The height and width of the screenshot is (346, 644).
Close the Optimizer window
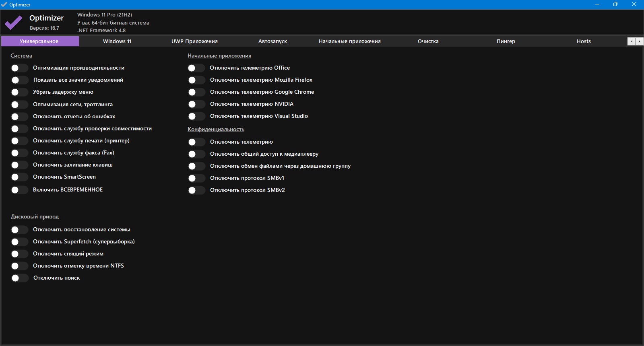click(x=634, y=4)
